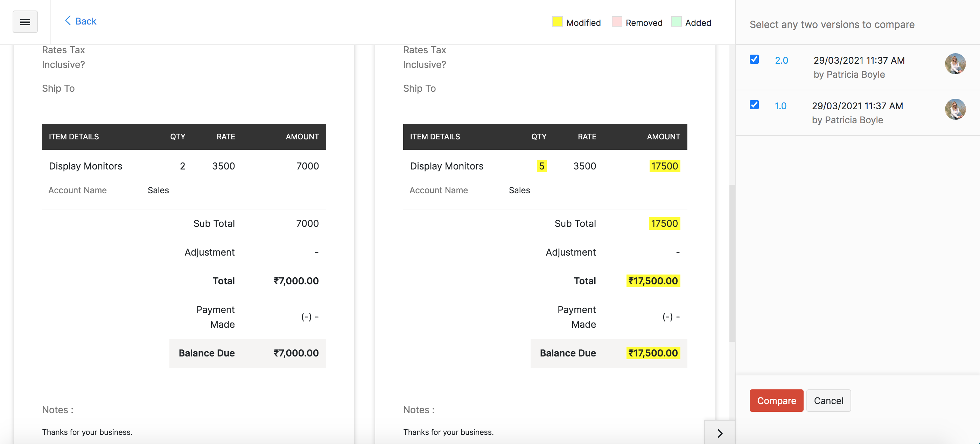Click the green Added legend swatch

(676, 22)
